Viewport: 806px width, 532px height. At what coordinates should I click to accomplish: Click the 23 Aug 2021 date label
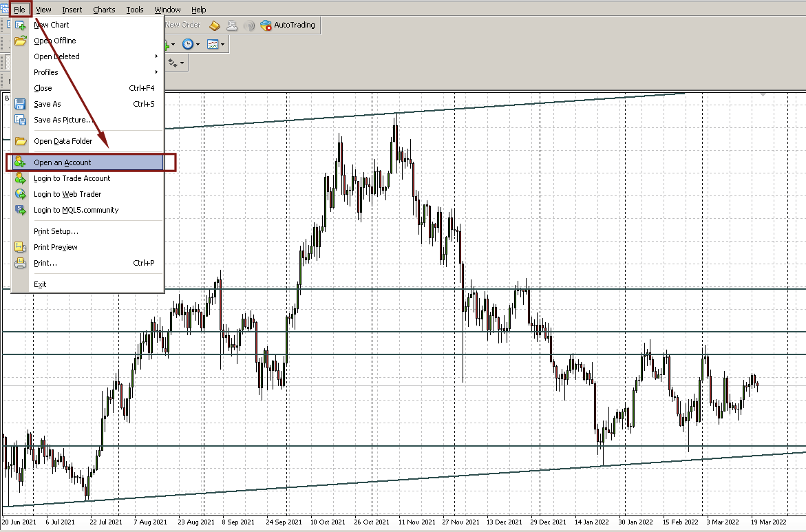(196, 522)
